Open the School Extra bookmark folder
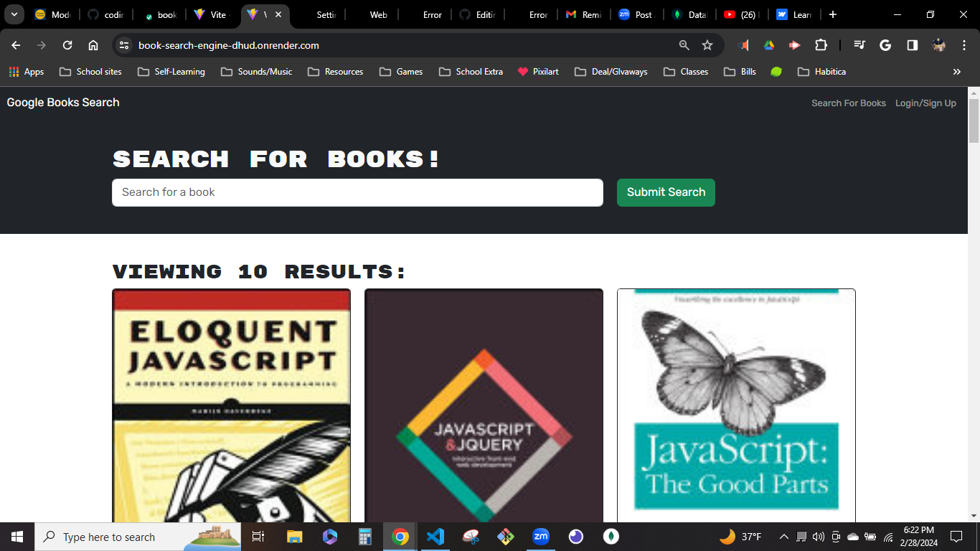Image resolution: width=980 pixels, height=551 pixels. click(x=471, y=72)
